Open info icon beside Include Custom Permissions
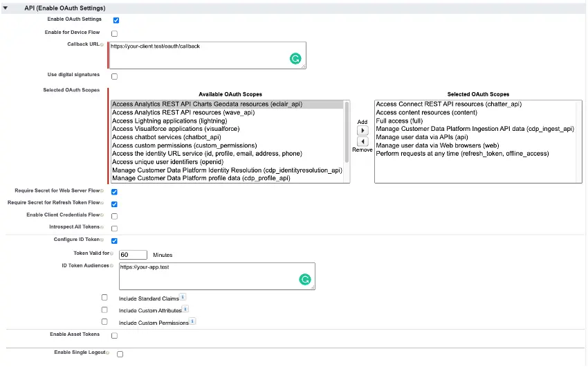The image size is (588, 367). click(x=192, y=321)
